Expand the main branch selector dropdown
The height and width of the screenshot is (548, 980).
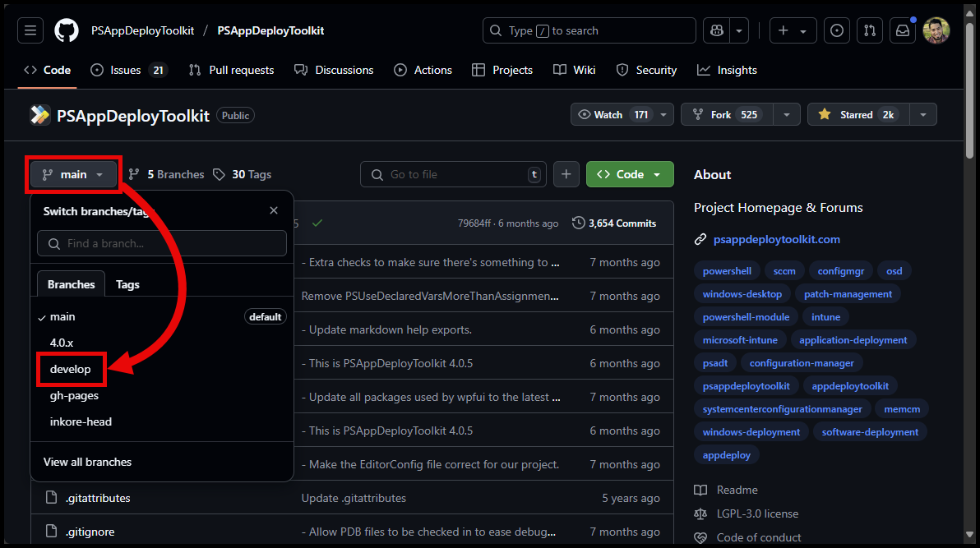[x=73, y=174]
